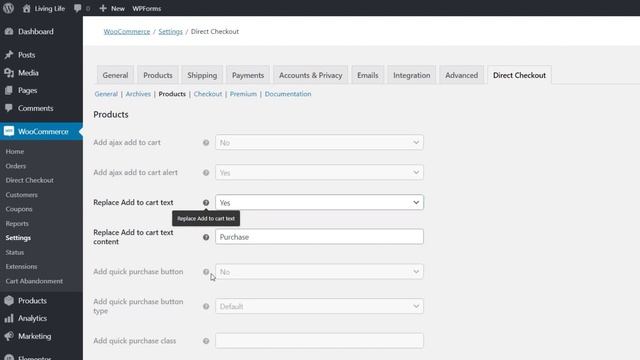This screenshot has height=360, width=640.
Task: Switch to the Shipping tab
Action: point(202,75)
